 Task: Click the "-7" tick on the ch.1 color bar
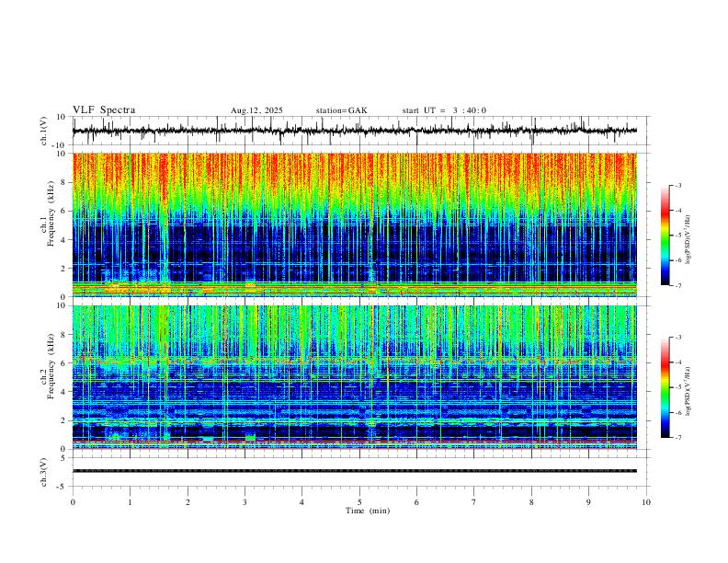pyautogui.click(x=677, y=286)
